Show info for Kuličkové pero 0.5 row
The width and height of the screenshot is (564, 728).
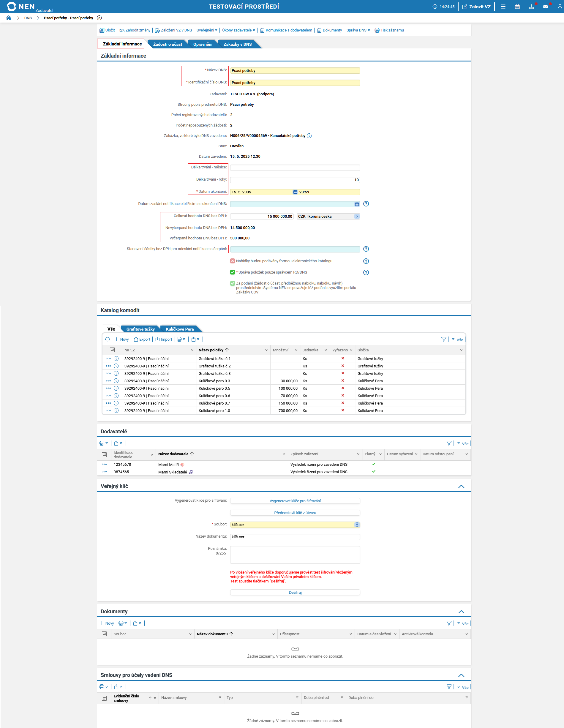pyautogui.click(x=116, y=388)
